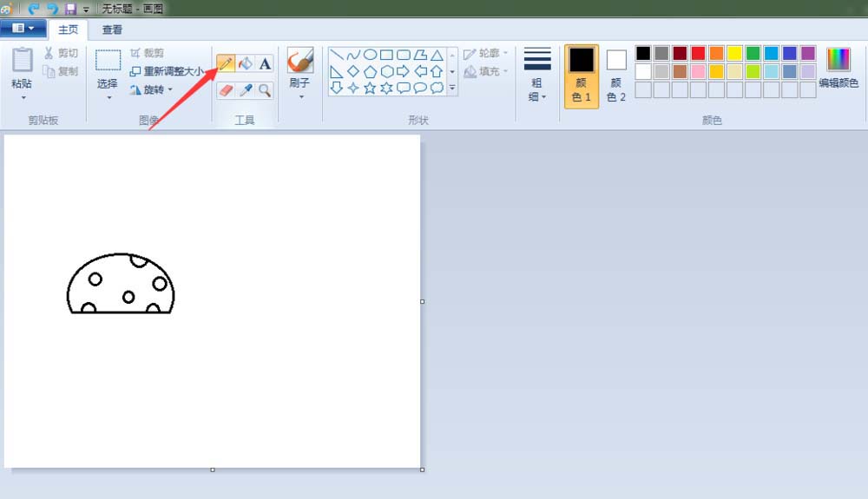The image size is (868, 499).
Task: Choose the Five-point star shape
Action: pyautogui.click(x=370, y=88)
